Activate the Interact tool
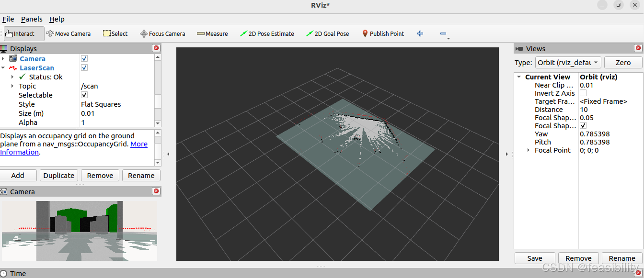The image size is (644, 278). 24,33
